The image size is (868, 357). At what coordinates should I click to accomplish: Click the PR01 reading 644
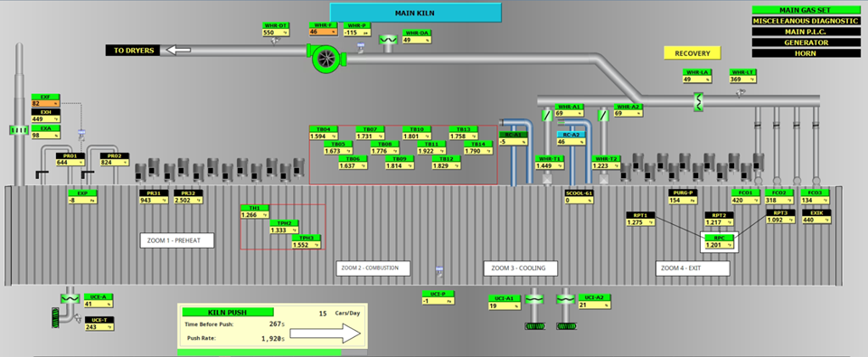click(x=70, y=163)
